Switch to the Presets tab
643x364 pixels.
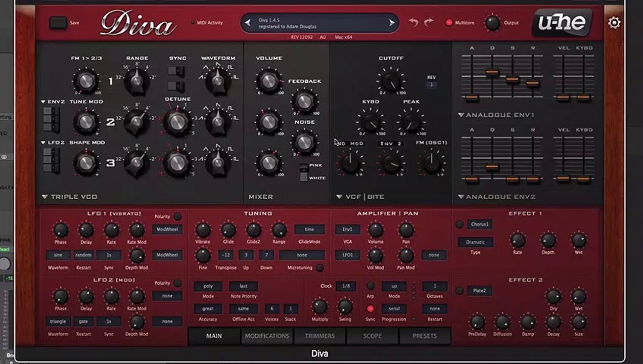point(425,336)
